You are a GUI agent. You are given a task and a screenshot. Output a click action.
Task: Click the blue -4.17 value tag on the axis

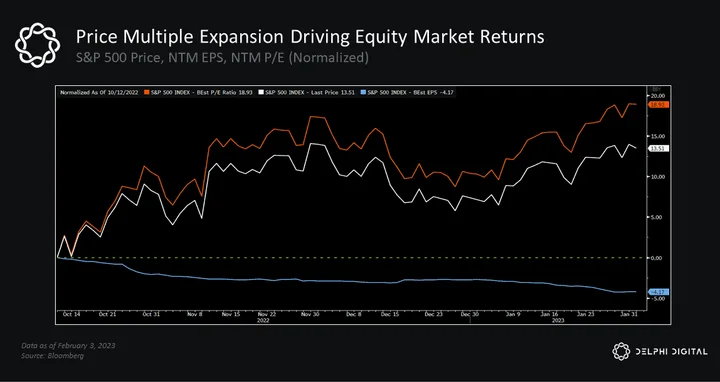click(658, 292)
